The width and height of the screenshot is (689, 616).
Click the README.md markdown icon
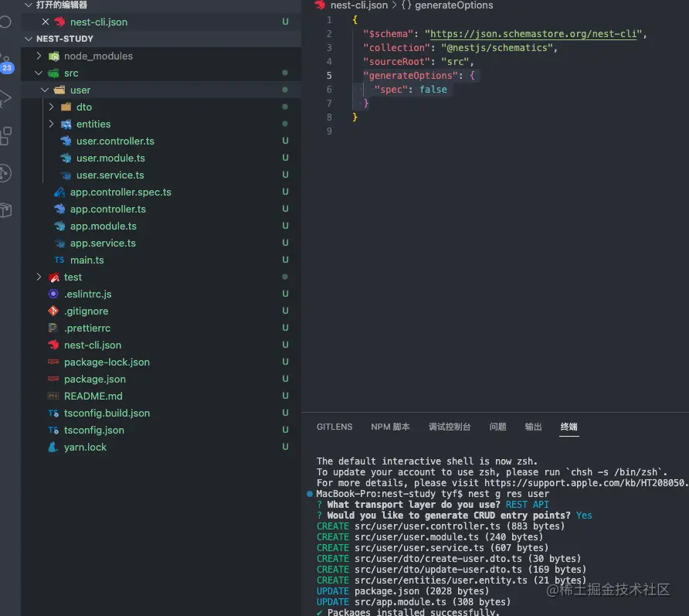tap(53, 396)
